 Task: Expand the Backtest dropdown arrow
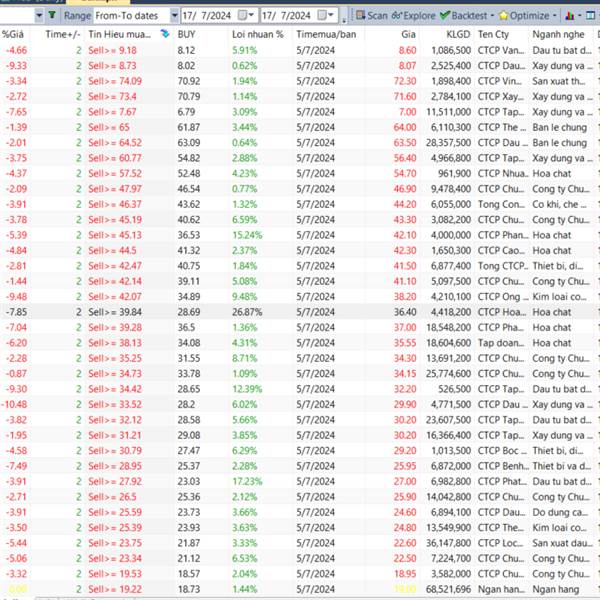pos(492,16)
